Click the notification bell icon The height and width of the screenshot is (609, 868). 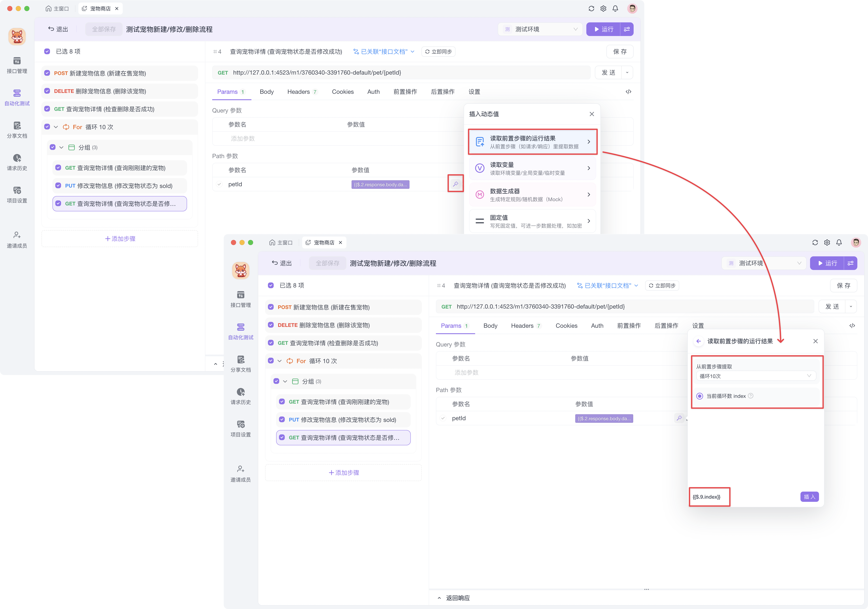pos(615,9)
